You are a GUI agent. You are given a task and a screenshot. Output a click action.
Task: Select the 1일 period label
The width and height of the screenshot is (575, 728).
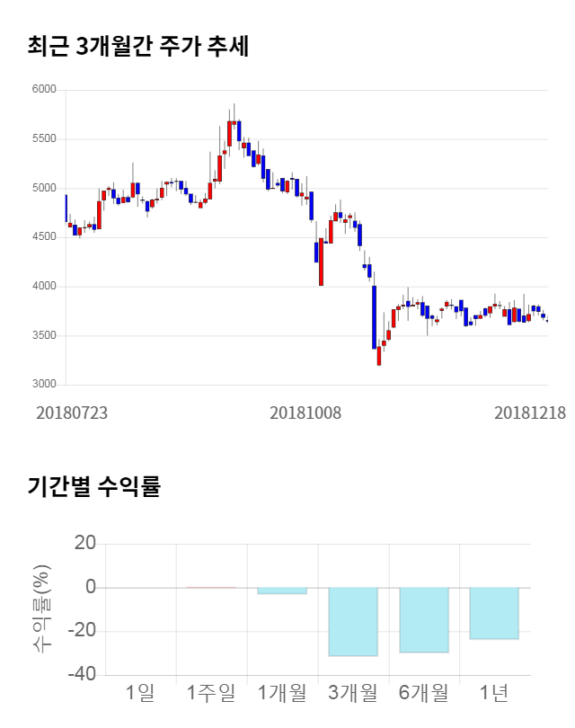140,693
